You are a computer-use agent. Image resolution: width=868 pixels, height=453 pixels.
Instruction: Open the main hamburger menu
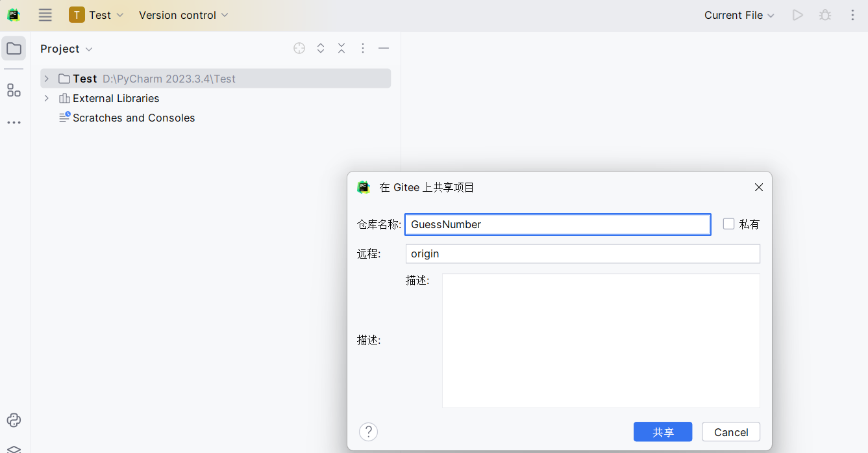click(x=45, y=15)
